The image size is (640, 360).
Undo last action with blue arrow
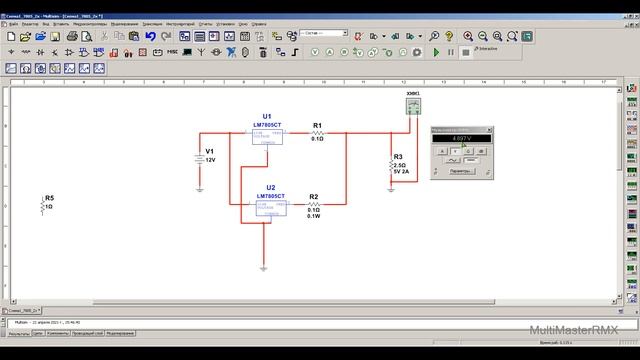[x=150, y=36]
